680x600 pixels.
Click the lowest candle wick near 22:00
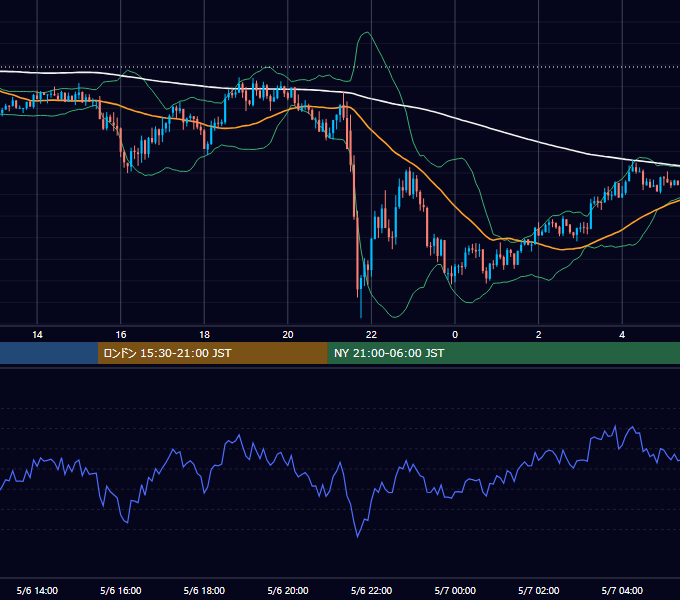[x=361, y=306]
